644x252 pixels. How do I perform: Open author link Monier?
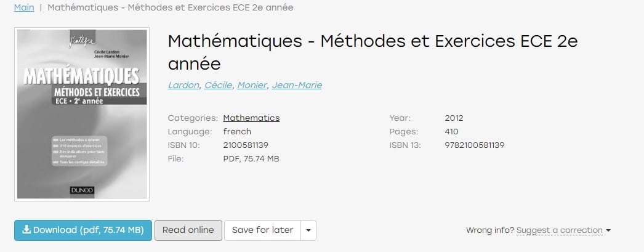[x=252, y=85]
